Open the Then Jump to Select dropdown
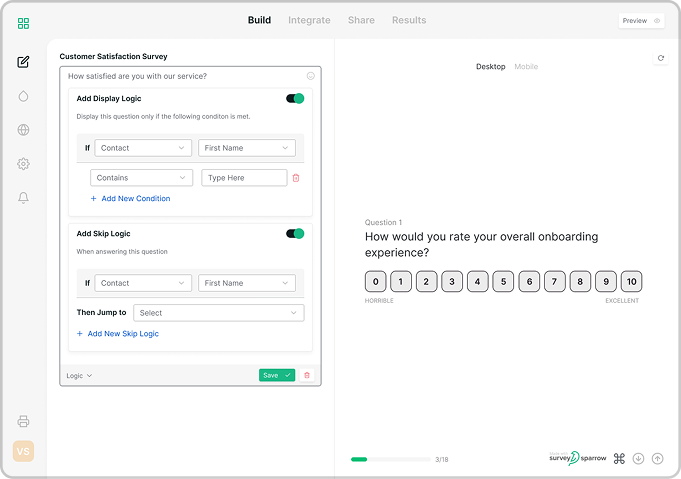The height and width of the screenshot is (479, 681). click(218, 313)
